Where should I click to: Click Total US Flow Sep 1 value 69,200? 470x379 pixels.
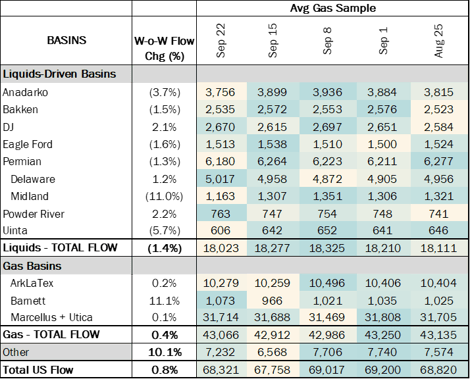384,370
